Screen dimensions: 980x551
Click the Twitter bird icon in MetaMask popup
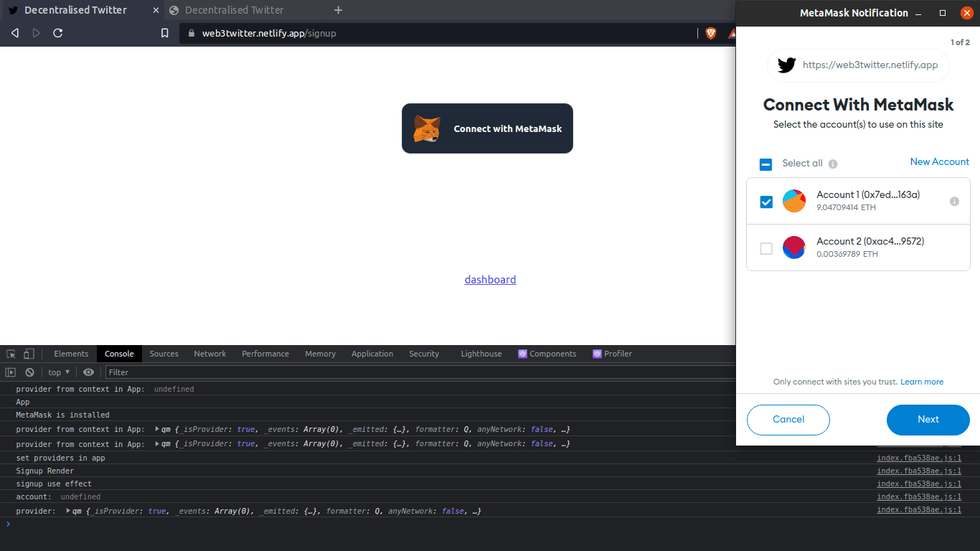(787, 65)
